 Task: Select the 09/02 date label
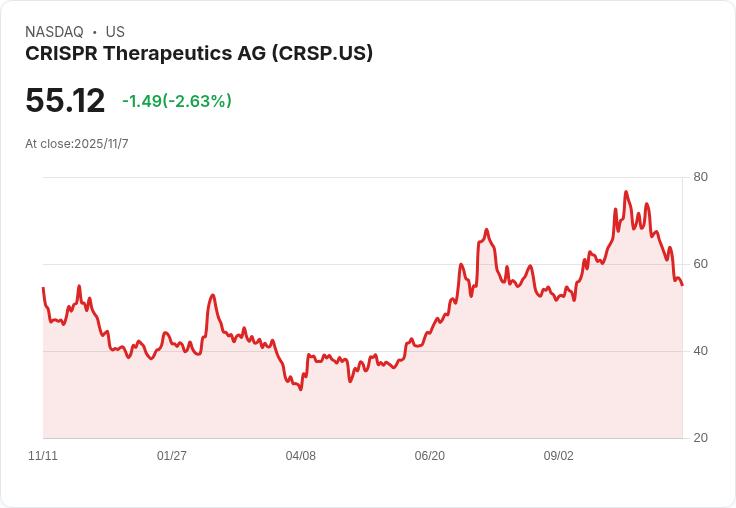coord(559,456)
